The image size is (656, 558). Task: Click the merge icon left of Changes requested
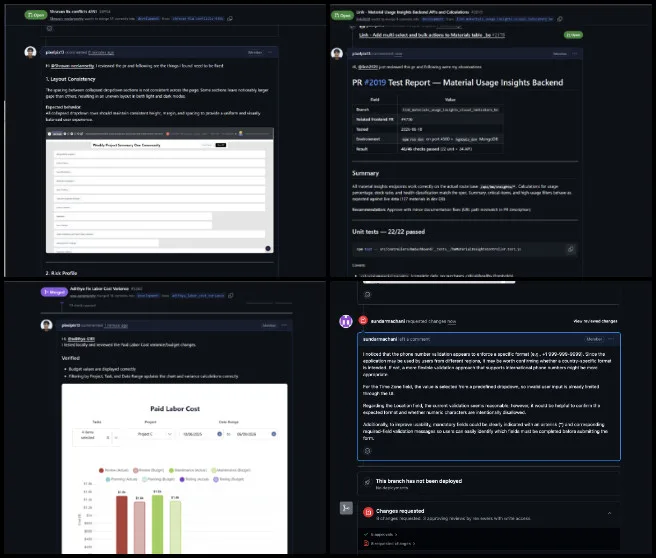click(x=346, y=508)
